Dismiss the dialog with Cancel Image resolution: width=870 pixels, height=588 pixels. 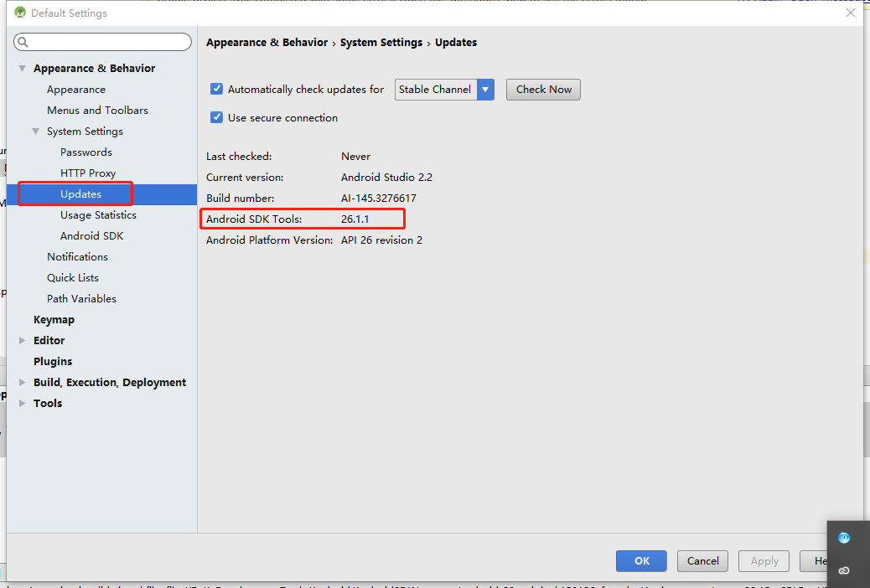(702, 561)
